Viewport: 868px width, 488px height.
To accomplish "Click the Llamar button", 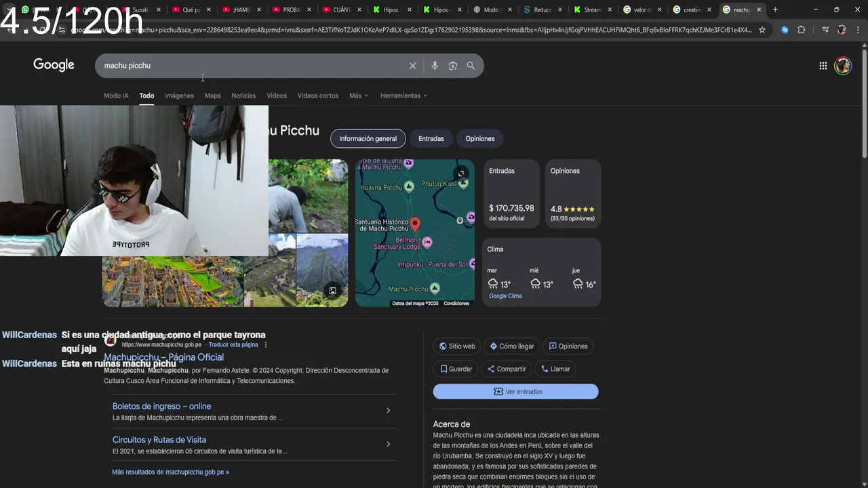I will 555,369.
